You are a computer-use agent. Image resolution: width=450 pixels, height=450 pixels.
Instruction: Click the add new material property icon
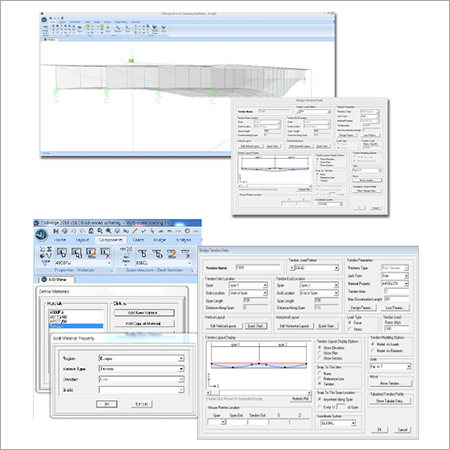pos(62,253)
